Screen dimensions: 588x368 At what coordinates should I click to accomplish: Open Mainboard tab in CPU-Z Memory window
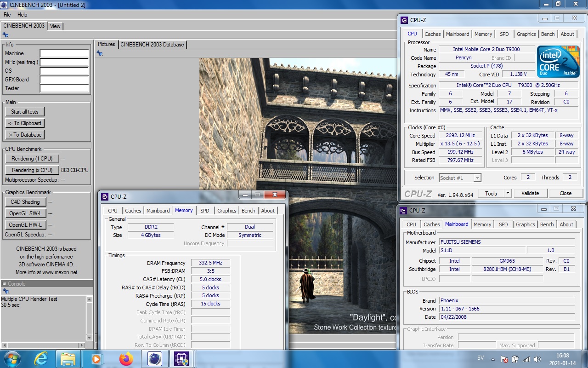(x=158, y=211)
